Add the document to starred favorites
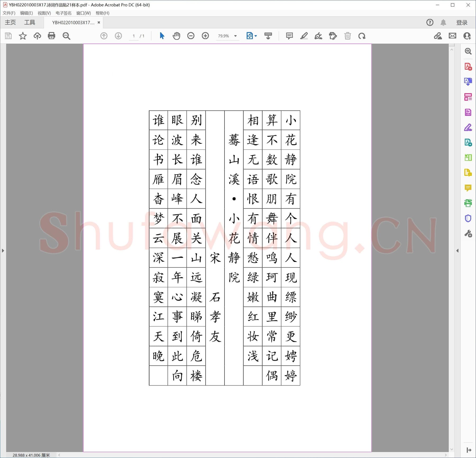Viewport: 476px width, 458px height. pyautogui.click(x=23, y=36)
